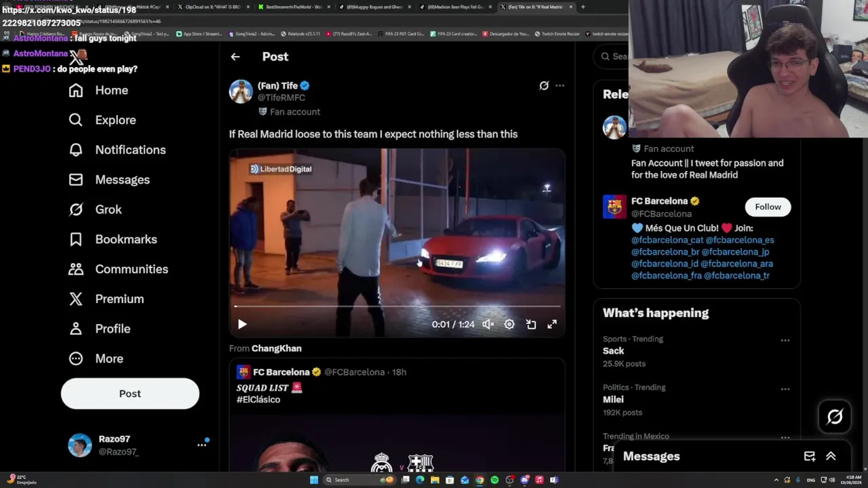Open Razo97 account avatar

[x=80, y=445]
